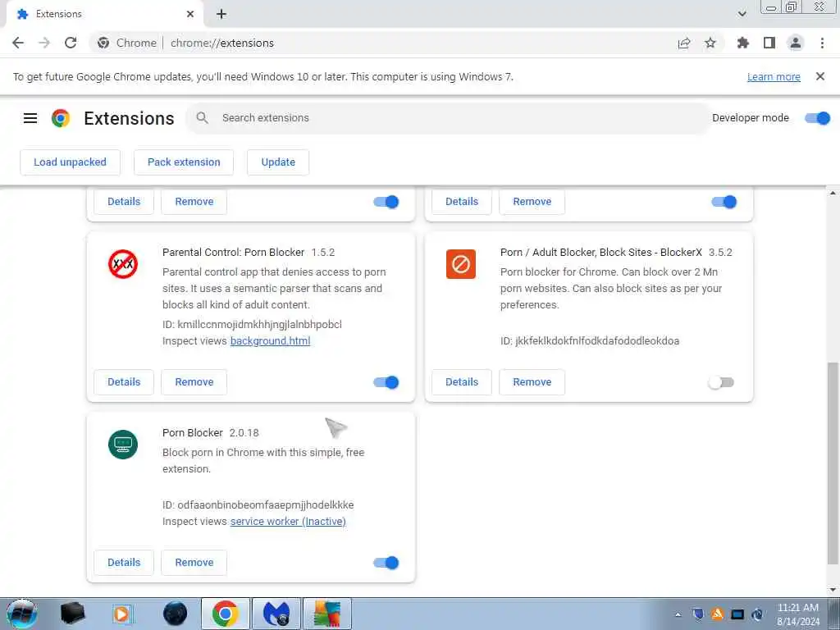This screenshot has height=630, width=840.
Task: Click the scrollbar up arrow
Action: [x=833, y=193]
